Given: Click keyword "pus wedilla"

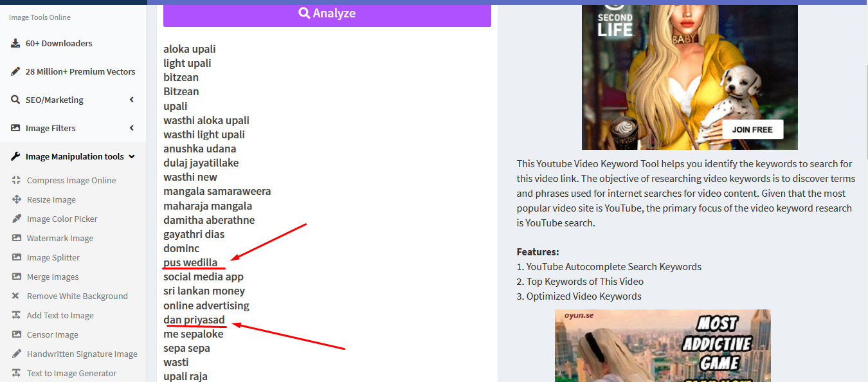Looking at the screenshot, I should pos(190,262).
